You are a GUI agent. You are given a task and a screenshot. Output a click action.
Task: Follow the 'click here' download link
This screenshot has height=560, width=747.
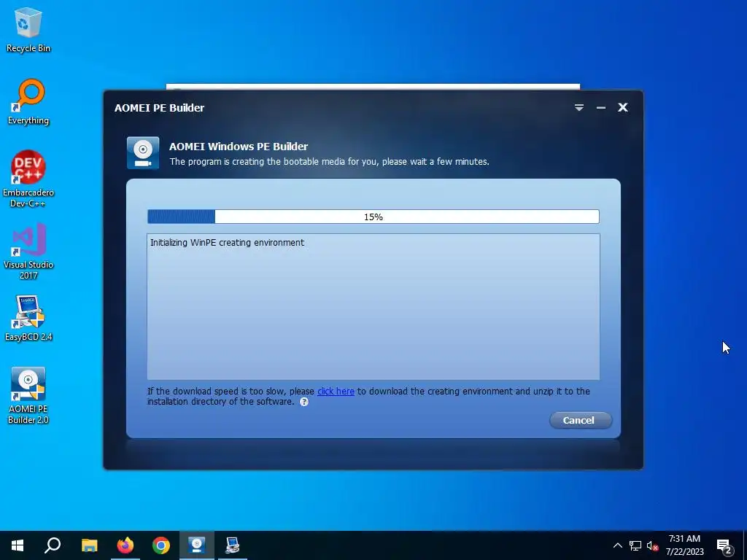336,391
